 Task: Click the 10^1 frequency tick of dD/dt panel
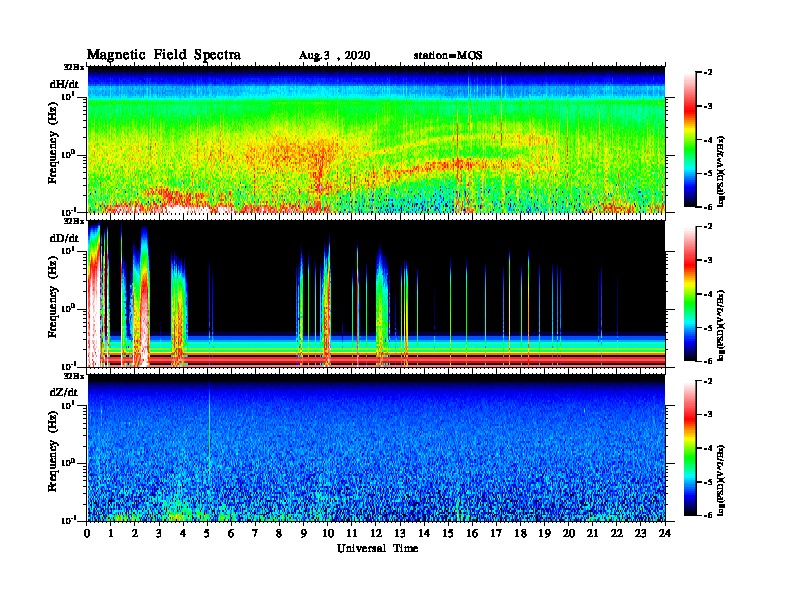pyautogui.click(x=68, y=250)
